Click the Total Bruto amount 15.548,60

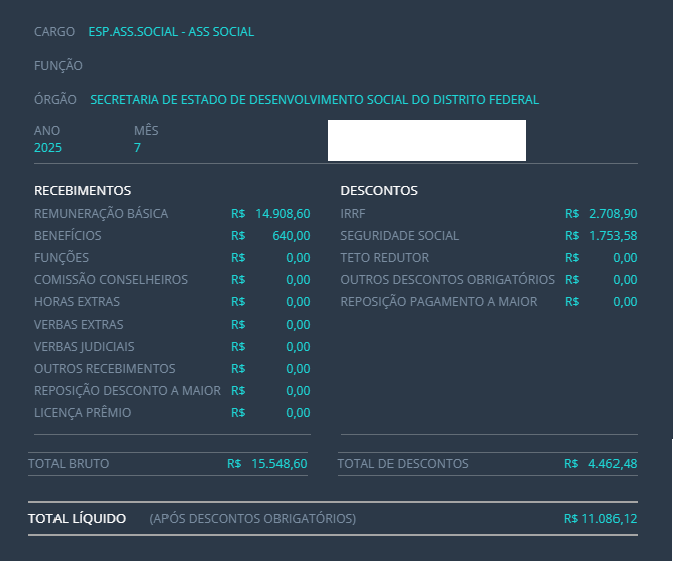point(280,464)
